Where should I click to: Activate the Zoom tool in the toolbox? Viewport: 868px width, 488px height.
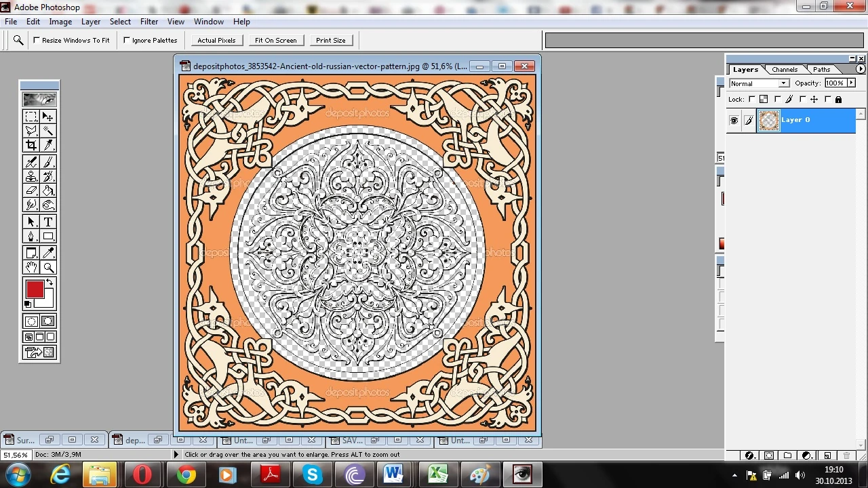tap(48, 267)
